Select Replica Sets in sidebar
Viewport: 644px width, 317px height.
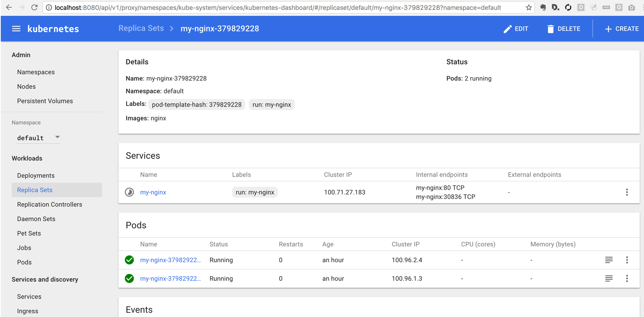click(x=57, y=190)
